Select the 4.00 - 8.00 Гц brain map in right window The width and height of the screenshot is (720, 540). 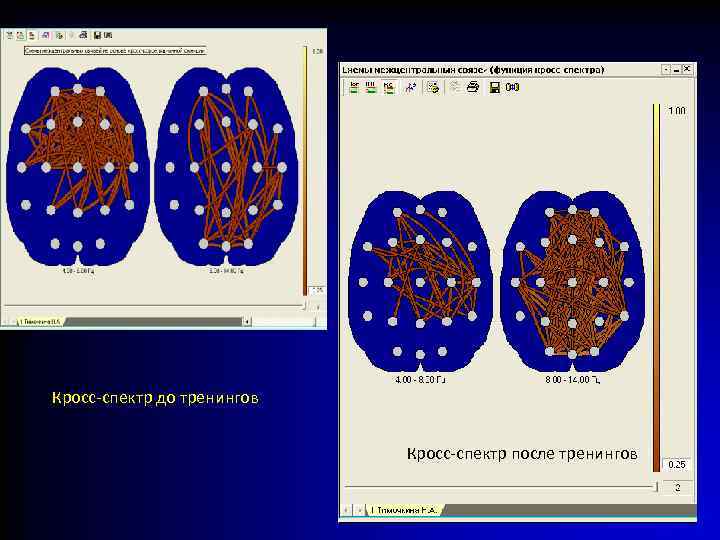(x=420, y=281)
